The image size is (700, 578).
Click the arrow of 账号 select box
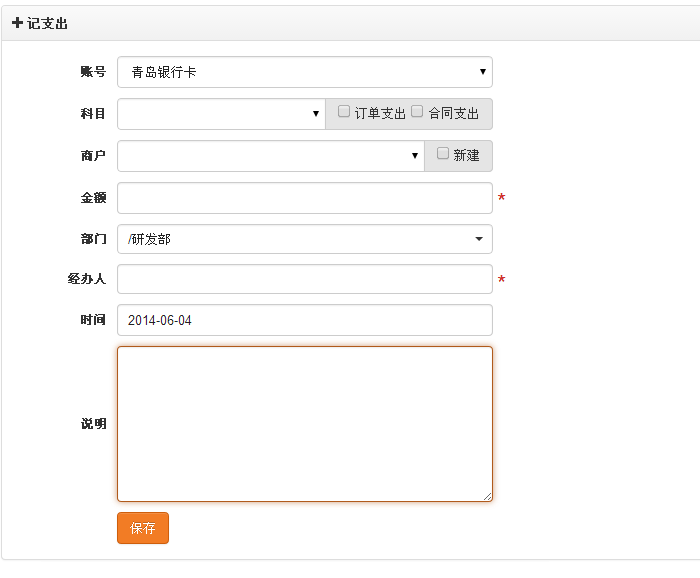[483, 72]
